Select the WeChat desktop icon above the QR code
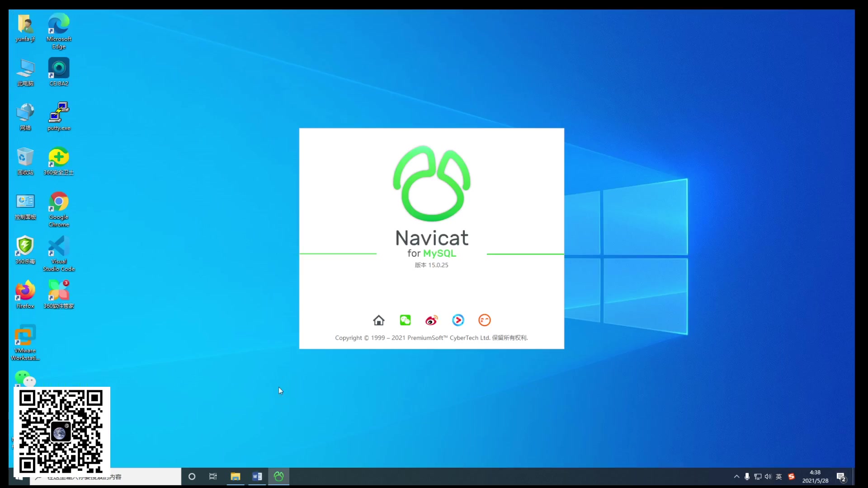This screenshot has height=488, width=868. click(25, 379)
